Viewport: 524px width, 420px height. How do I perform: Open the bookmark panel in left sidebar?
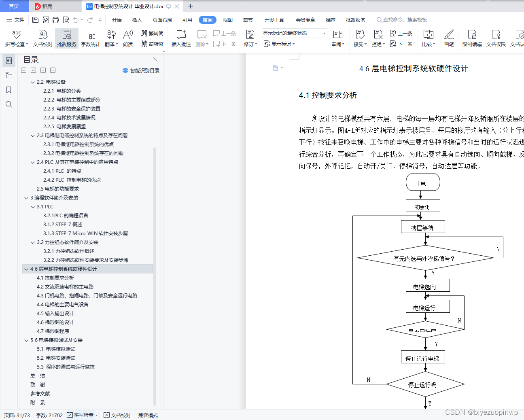click(9, 90)
